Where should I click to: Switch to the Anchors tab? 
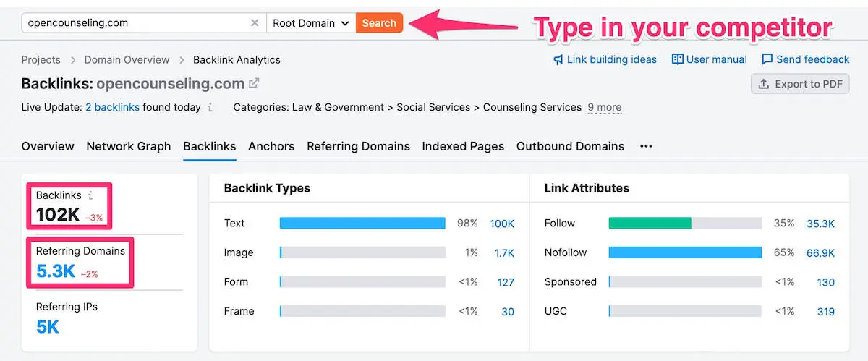click(x=271, y=146)
